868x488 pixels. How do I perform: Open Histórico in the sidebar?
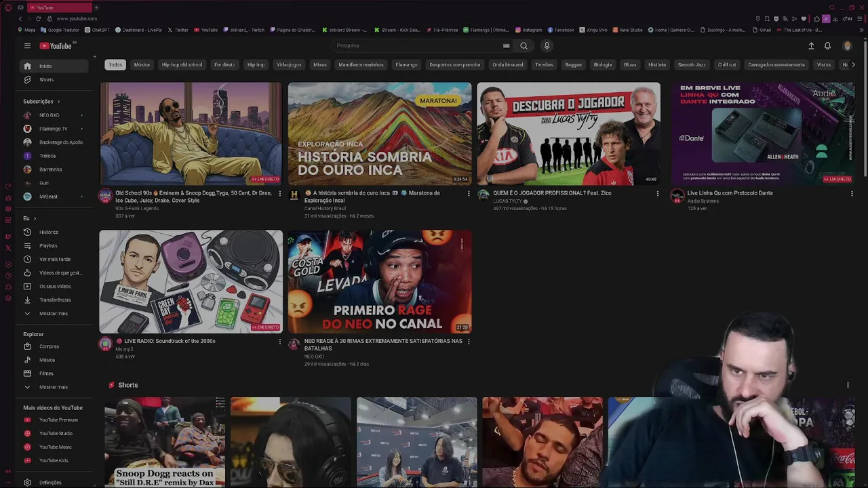click(x=54, y=232)
